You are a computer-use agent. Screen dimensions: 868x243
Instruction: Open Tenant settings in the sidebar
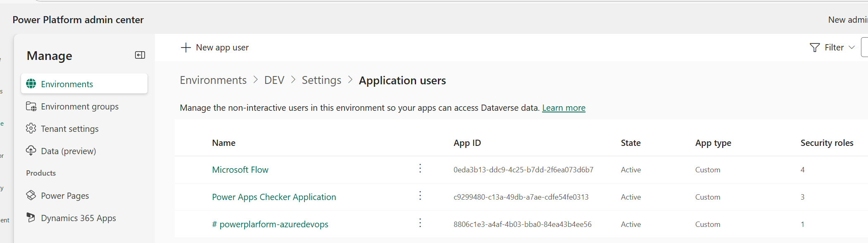84,129
